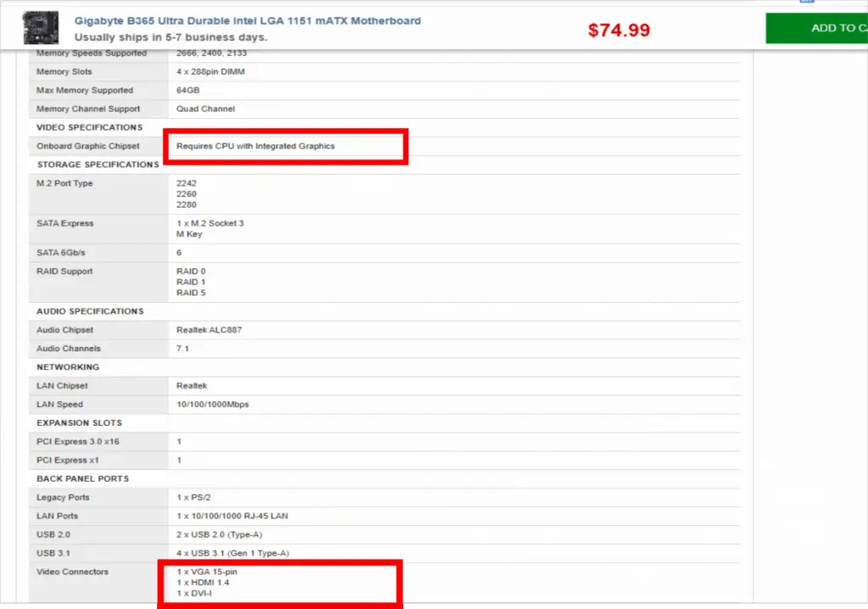
Task: Click the '1 x M.2 Socket 3' value
Action: click(210, 223)
